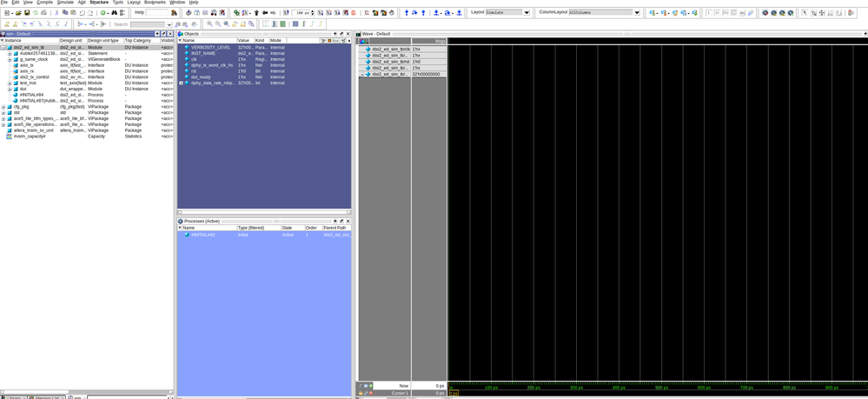Screen dimensions: 868x399
Task: Open the Structure menu
Action: click(x=99, y=3)
